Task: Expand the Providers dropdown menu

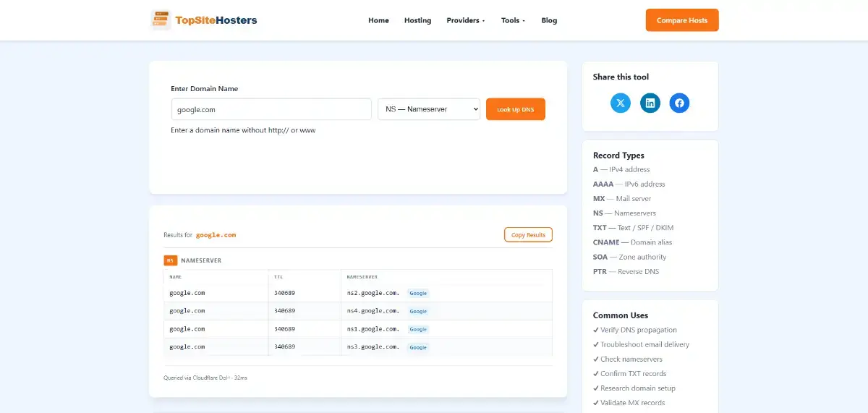Action: point(466,20)
